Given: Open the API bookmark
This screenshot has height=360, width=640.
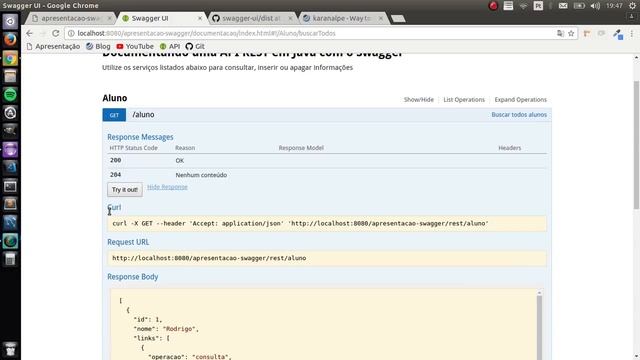Looking at the screenshot, I should pos(170,47).
